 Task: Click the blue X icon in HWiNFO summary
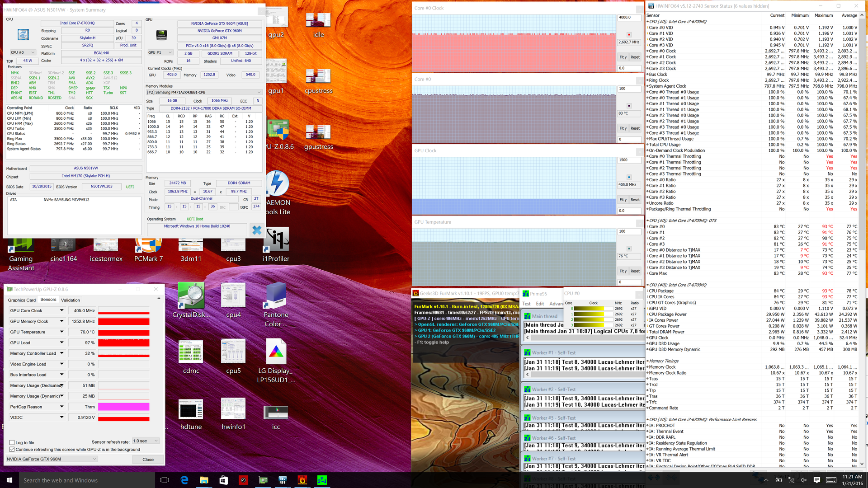click(x=257, y=230)
